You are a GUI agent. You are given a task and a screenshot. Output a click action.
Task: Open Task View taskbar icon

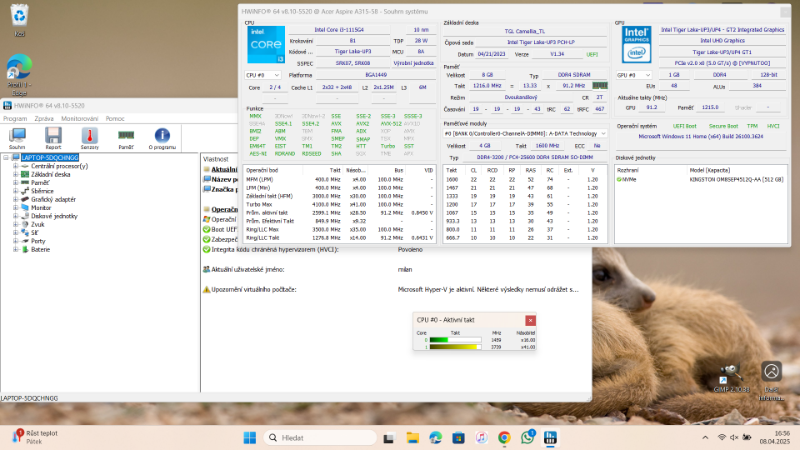[x=389, y=438]
